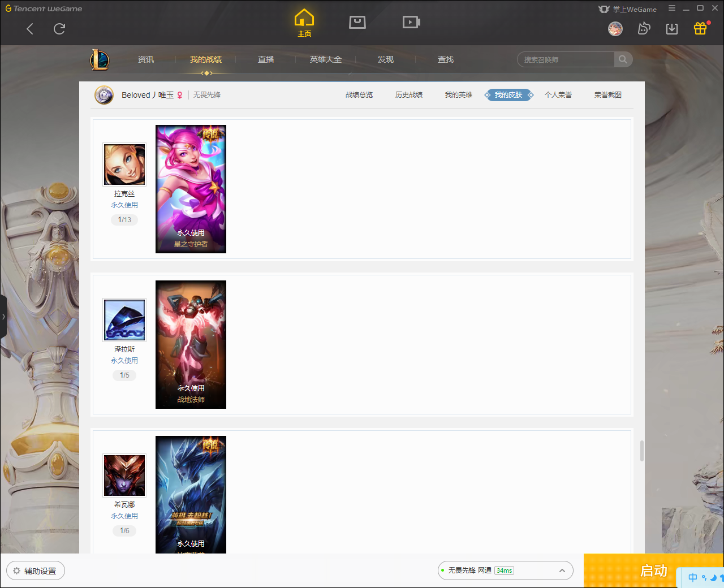Open the 战地法师 skin card

tap(191, 344)
